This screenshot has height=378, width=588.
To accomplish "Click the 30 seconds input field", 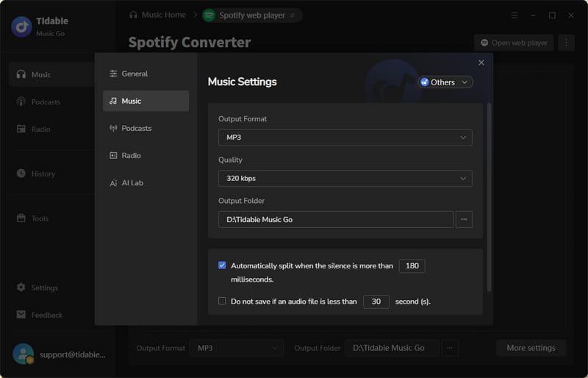I will click(376, 302).
